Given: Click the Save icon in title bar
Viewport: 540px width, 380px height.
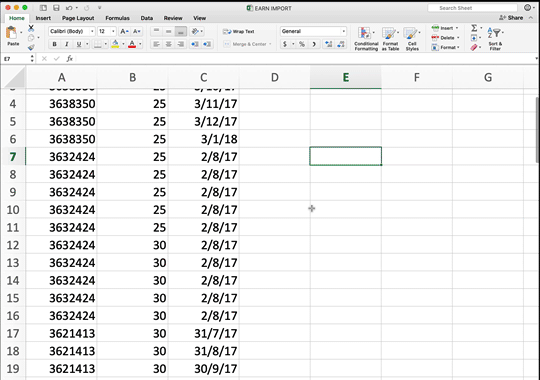Looking at the screenshot, I should coord(56,8).
